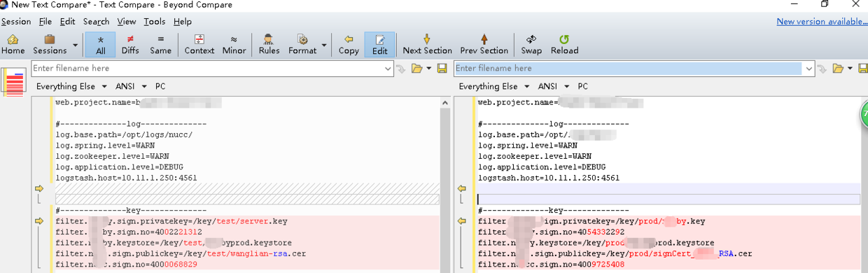The image size is (868, 273).
Task: Open the Help menu
Action: (x=183, y=22)
